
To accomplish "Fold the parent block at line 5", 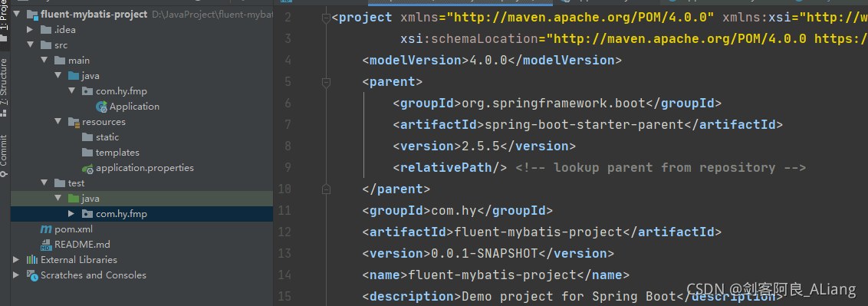I will (x=326, y=82).
